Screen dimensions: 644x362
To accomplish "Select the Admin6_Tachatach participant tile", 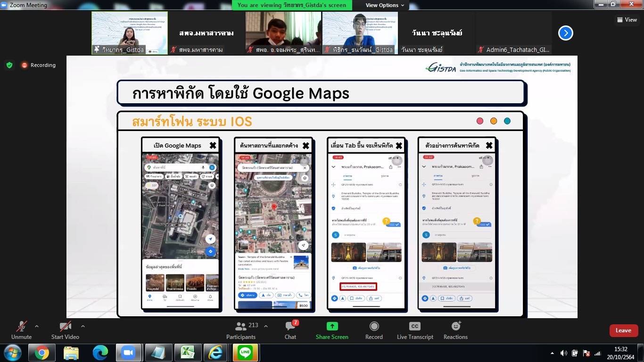I will pyautogui.click(x=514, y=33).
